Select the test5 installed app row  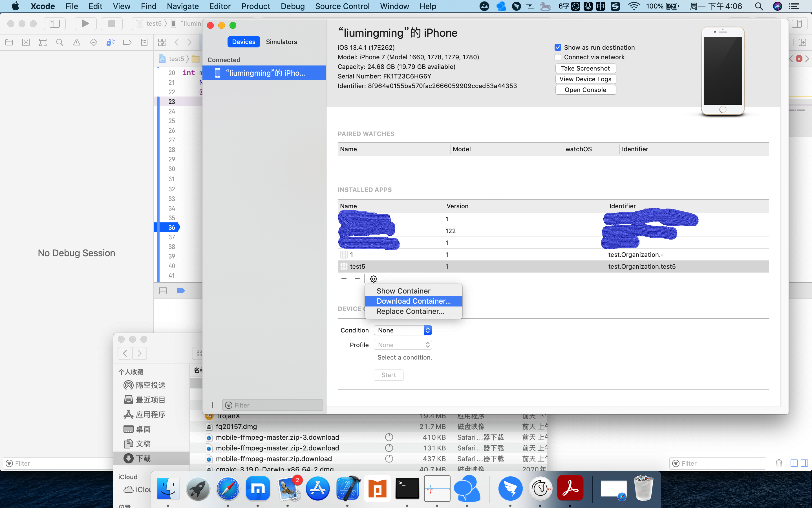(x=553, y=266)
